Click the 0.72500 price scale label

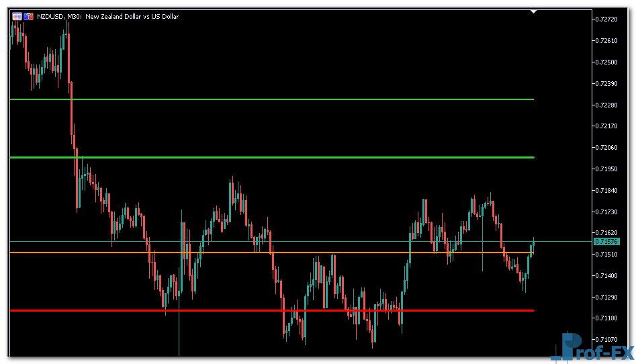[606, 62]
